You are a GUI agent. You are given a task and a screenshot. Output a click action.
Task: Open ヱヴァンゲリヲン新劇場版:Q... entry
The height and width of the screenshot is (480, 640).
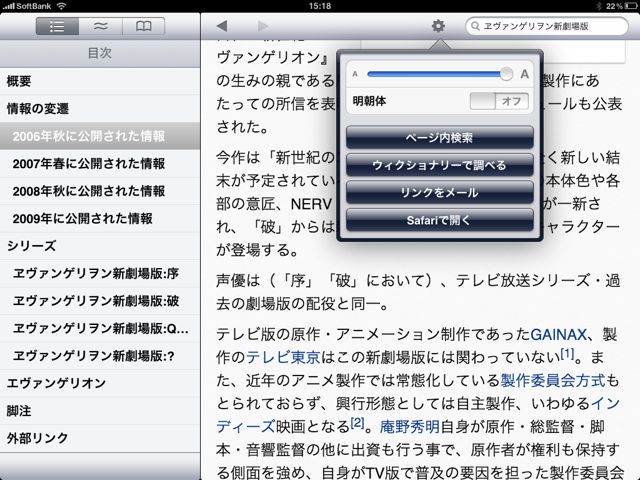[100, 329]
